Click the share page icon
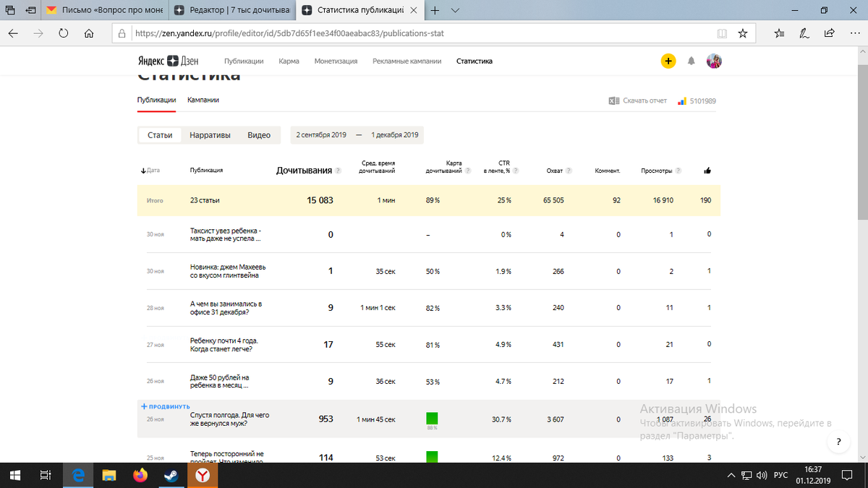Screen dimensions: 868x488 [x=829, y=33]
